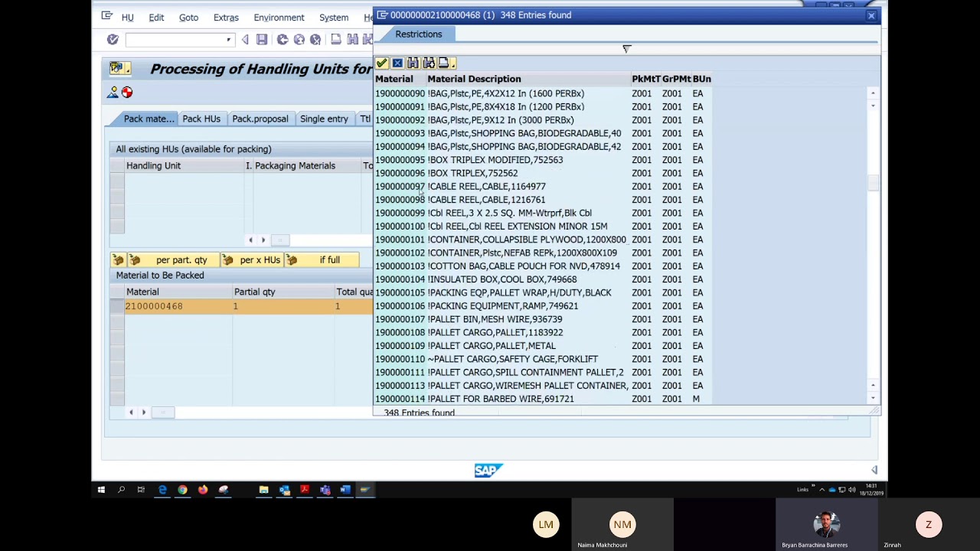The image size is (980, 551).
Task: Click Material Description column header
Action: pos(528,79)
